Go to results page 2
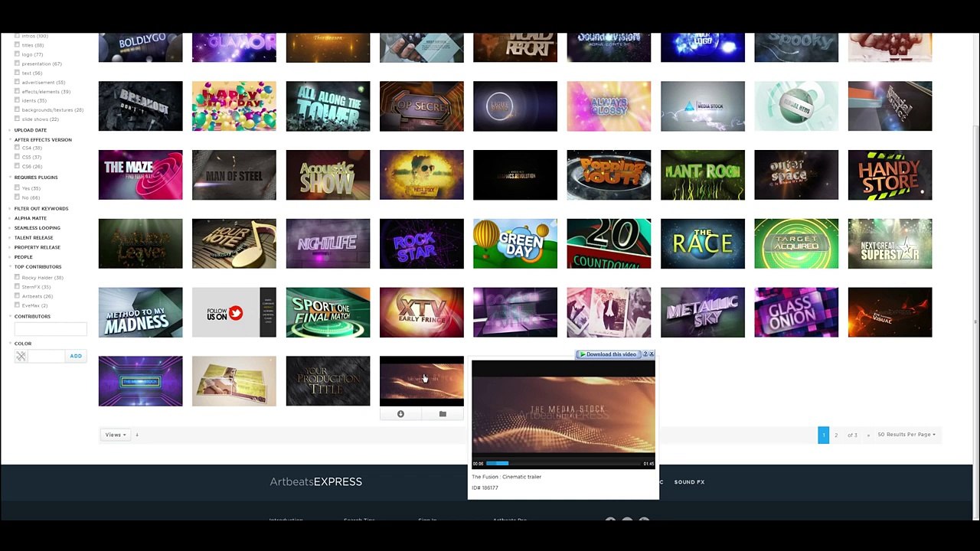Image resolution: width=980 pixels, height=551 pixels. click(836, 435)
